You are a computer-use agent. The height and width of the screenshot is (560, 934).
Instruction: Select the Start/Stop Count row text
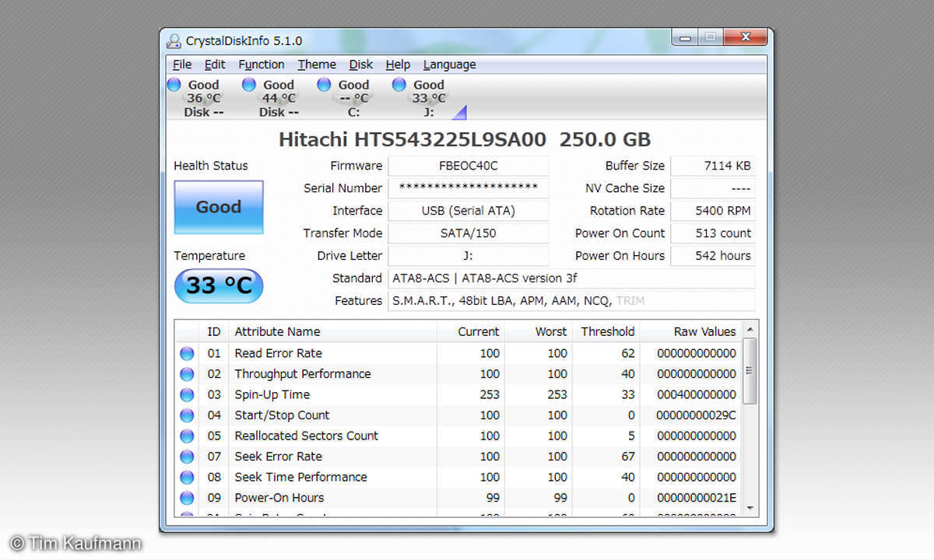(x=282, y=415)
